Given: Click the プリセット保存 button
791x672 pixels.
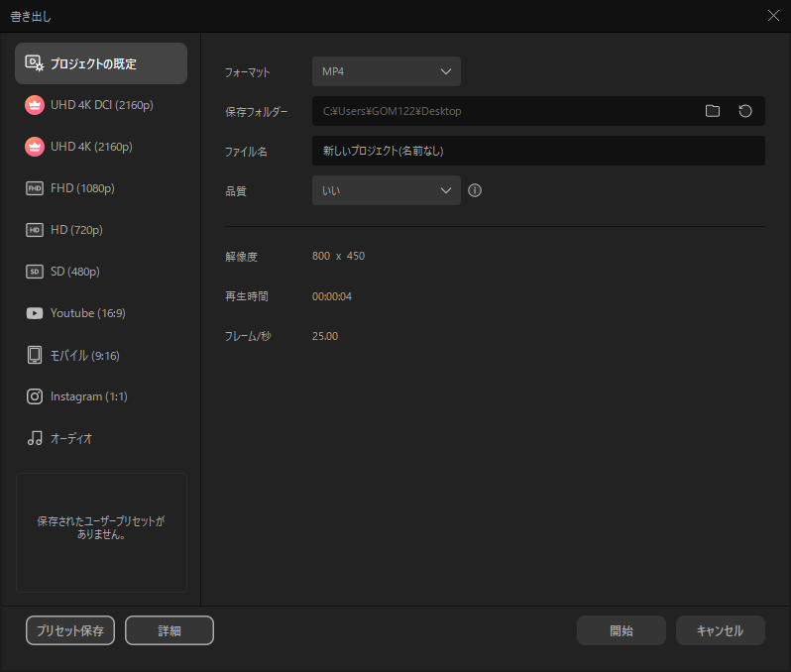Looking at the screenshot, I should pyautogui.click(x=70, y=630).
